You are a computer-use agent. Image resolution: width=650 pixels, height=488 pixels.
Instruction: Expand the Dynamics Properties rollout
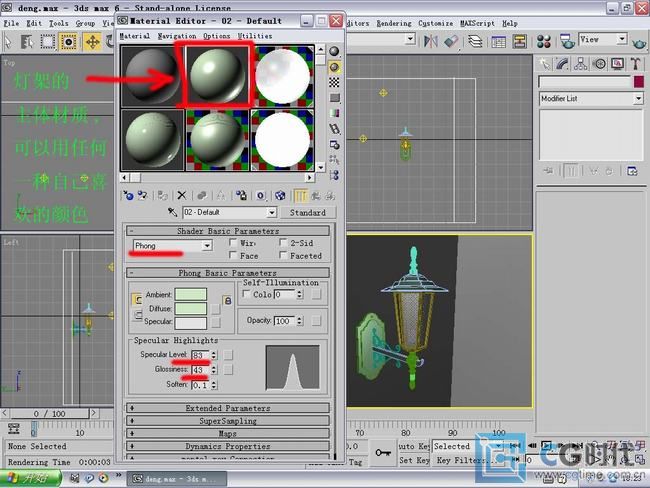pyautogui.click(x=228, y=447)
